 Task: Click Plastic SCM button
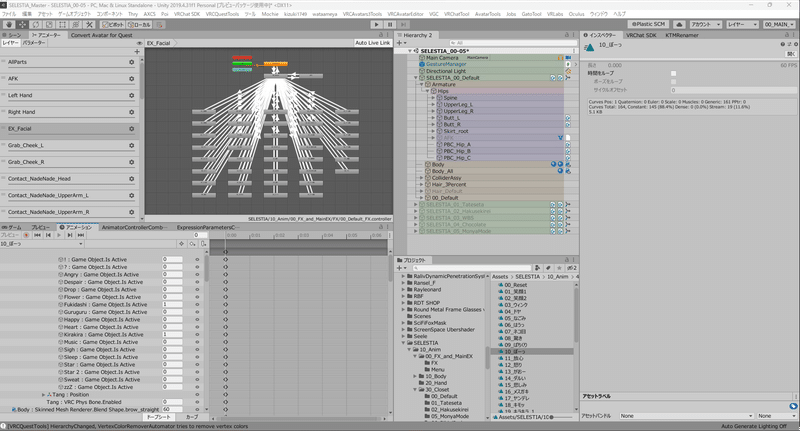coord(648,24)
